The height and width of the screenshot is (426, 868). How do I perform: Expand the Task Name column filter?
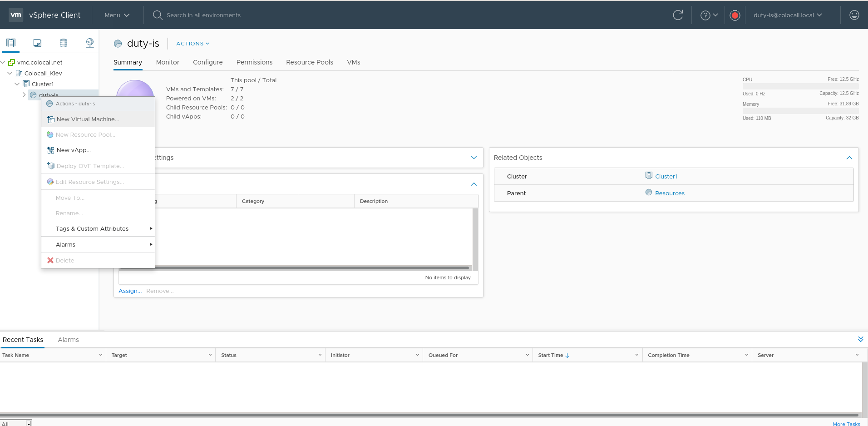(x=100, y=355)
